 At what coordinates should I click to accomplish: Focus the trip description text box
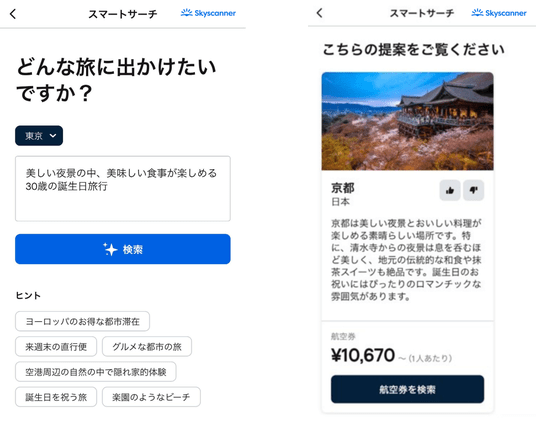[123, 189]
